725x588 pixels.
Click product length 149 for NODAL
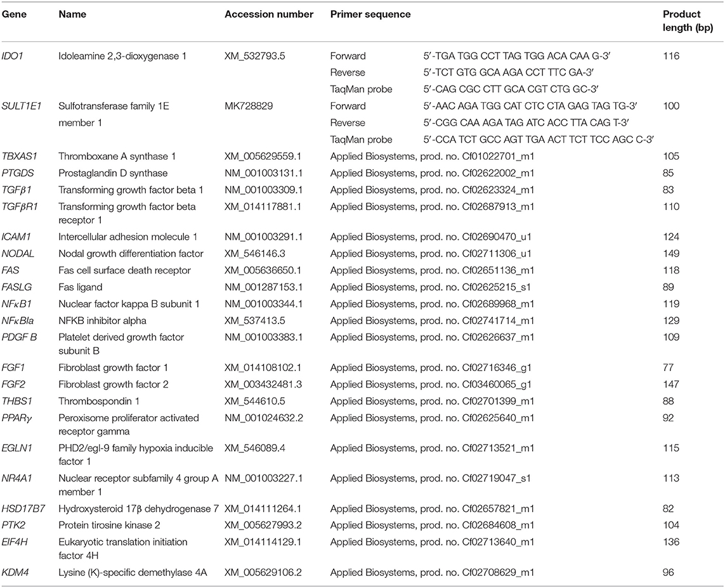(670, 253)
